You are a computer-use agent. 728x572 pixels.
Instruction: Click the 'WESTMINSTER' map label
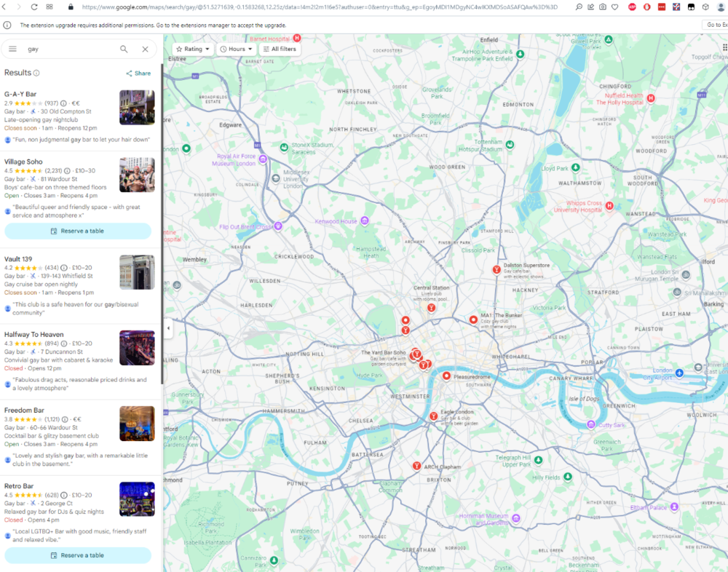click(x=410, y=397)
